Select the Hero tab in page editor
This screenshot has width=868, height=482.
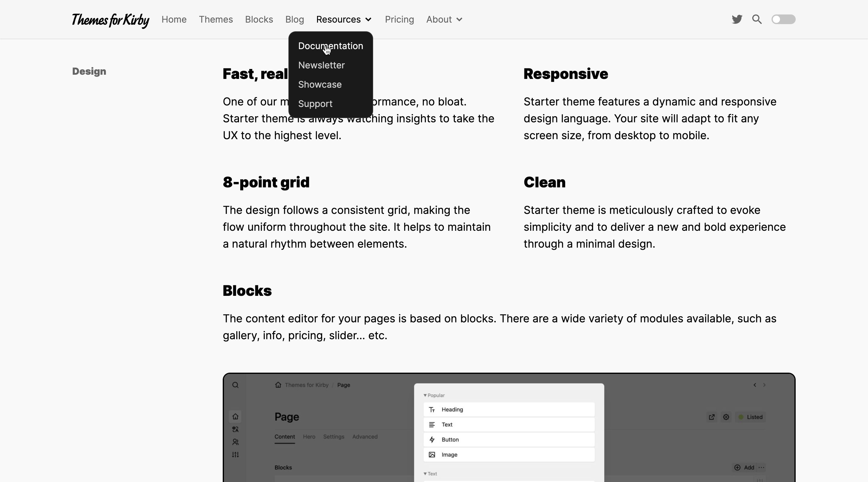(x=309, y=436)
